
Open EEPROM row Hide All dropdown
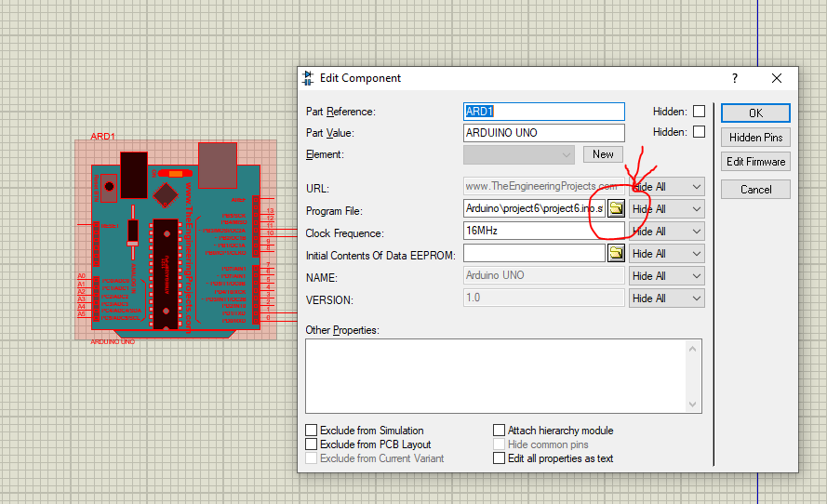[x=667, y=254]
